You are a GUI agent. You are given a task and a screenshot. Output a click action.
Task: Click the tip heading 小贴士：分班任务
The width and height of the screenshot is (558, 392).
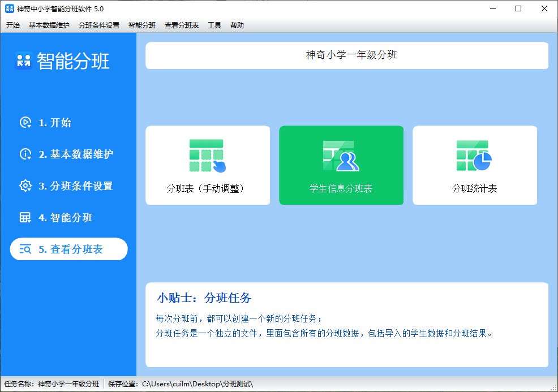[204, 298]
